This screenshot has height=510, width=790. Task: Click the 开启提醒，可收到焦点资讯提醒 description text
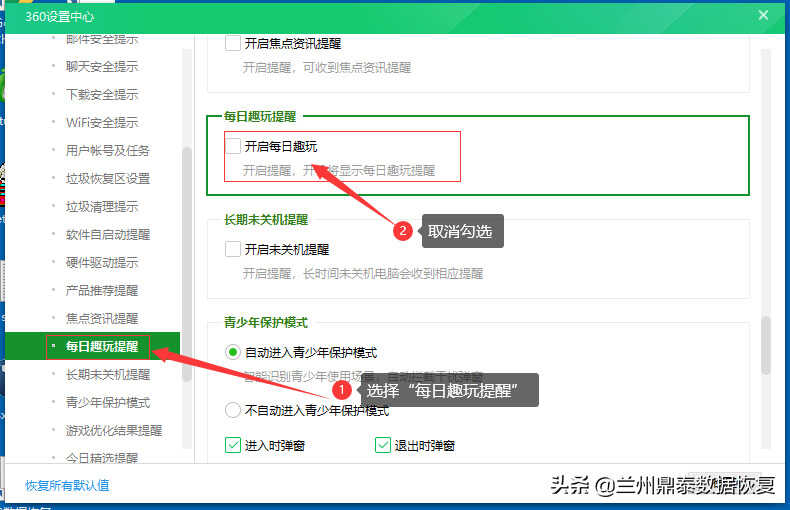pyautogui.click(x=327, y=68)
